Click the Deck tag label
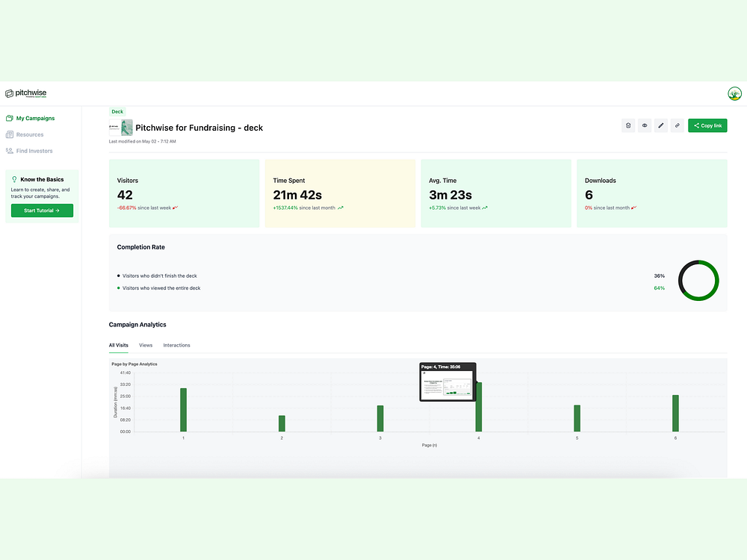Image resolution: width=747 pixels, height=560 pixels. coord(117,112)
